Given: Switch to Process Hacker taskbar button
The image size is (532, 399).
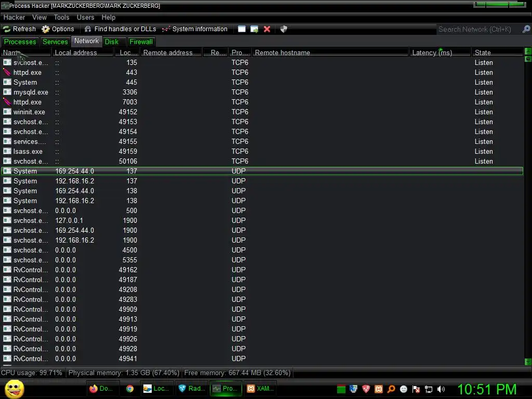Looking at the screenshot, I should tap(225, 389).
